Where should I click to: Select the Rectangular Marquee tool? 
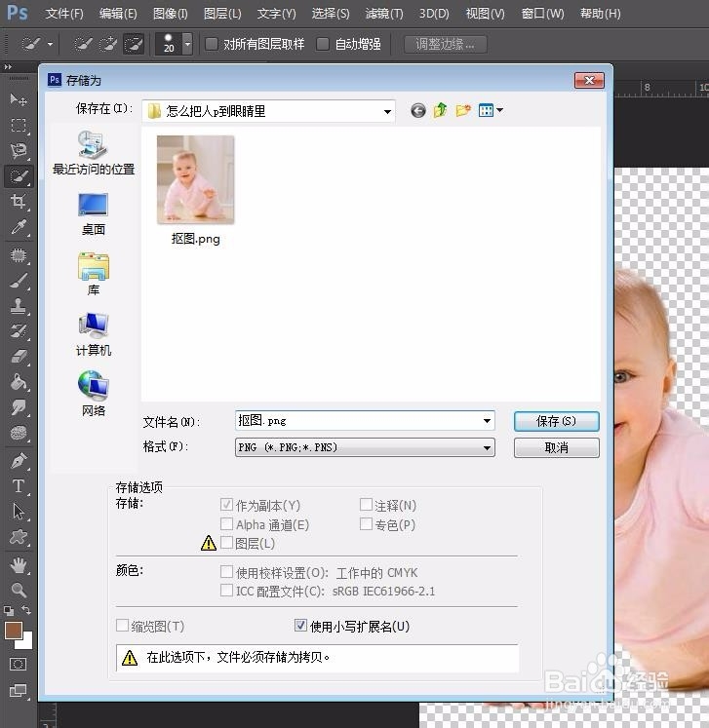[19, 126]
